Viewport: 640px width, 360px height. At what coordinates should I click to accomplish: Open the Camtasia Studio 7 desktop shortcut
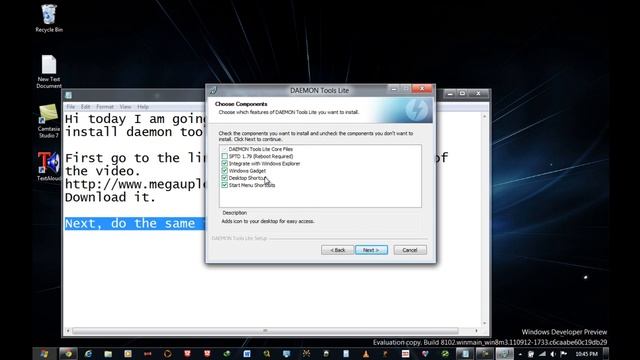[49, 121]
